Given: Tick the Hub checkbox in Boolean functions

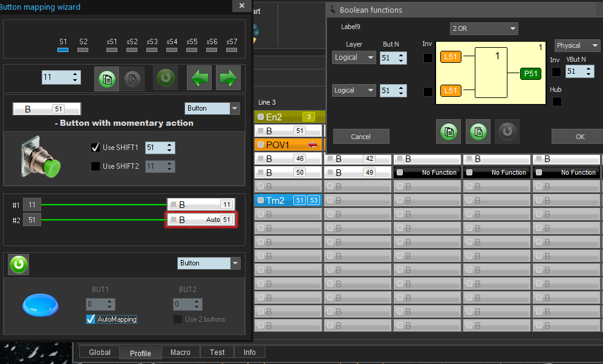Looking at the screenshot, I should tap(556, 101).
